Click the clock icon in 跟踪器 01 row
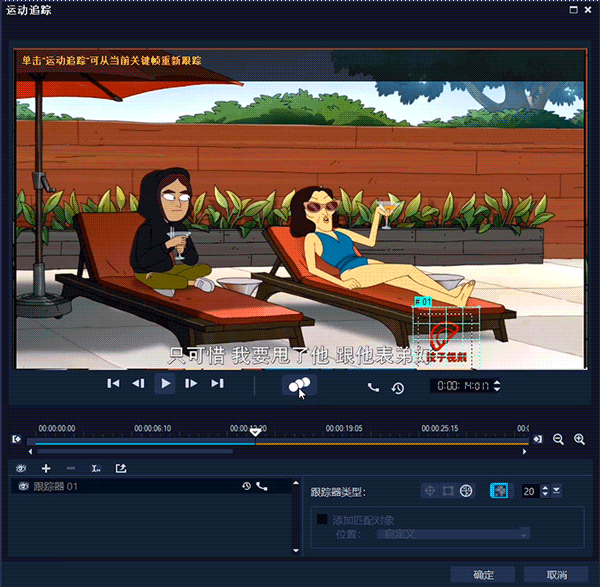 point(246,486)
